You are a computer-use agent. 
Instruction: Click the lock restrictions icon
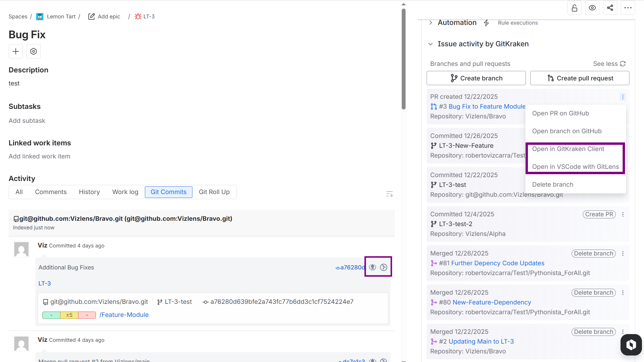[x=575, y=8]
